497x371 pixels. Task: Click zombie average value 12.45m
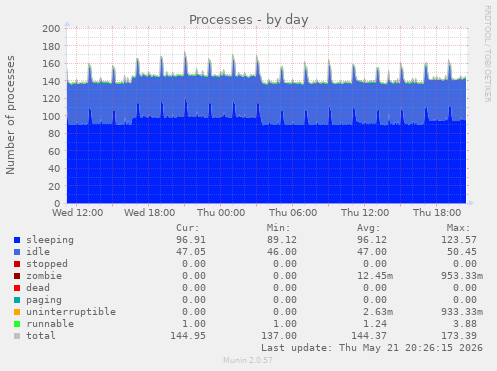[375, 276]
